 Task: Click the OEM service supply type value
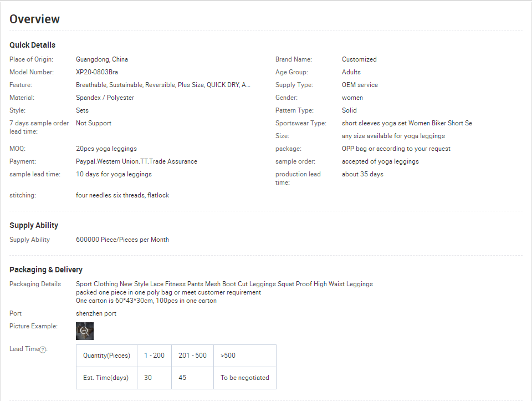pos(360,85)
